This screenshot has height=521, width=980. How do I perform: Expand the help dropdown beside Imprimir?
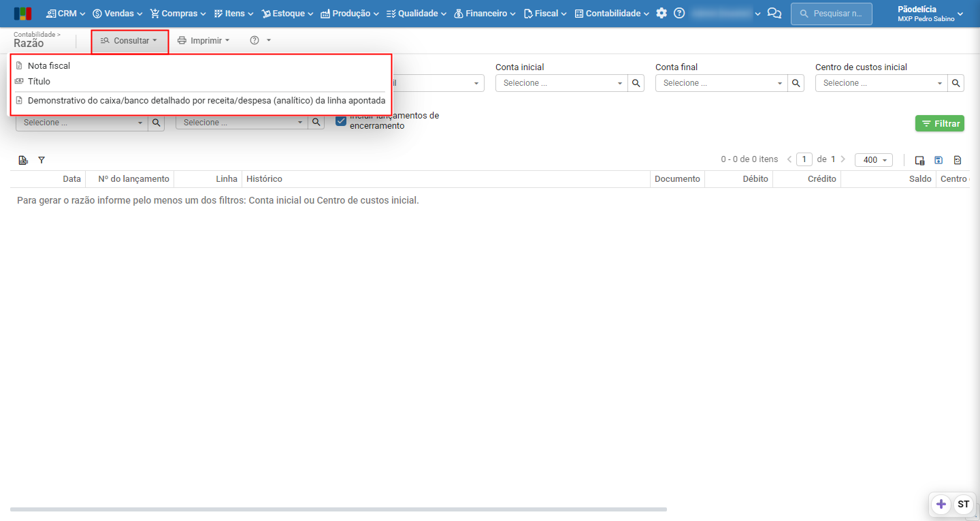(261, 41)
